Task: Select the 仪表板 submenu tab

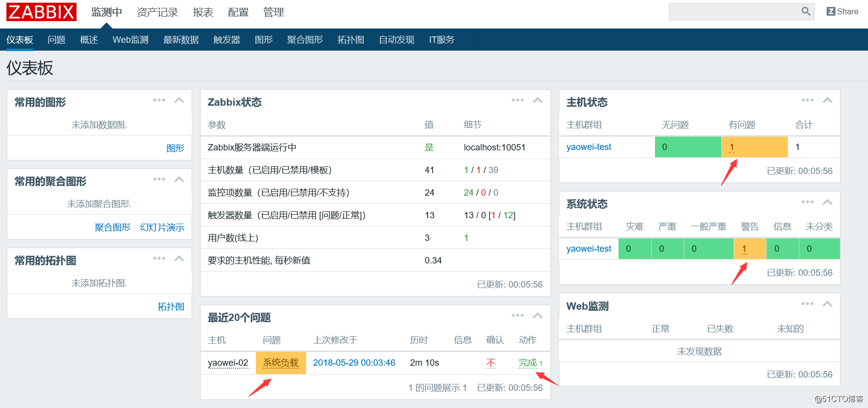Action: click(20, 40)
